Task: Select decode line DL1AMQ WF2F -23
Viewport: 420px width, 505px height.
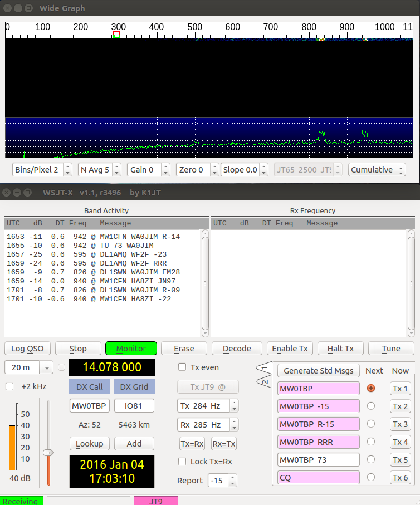Action: (87, 254)
